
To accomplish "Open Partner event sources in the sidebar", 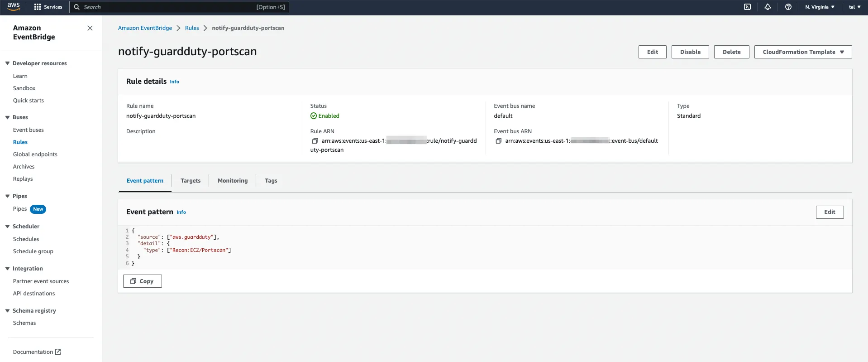I will [41, 281].
